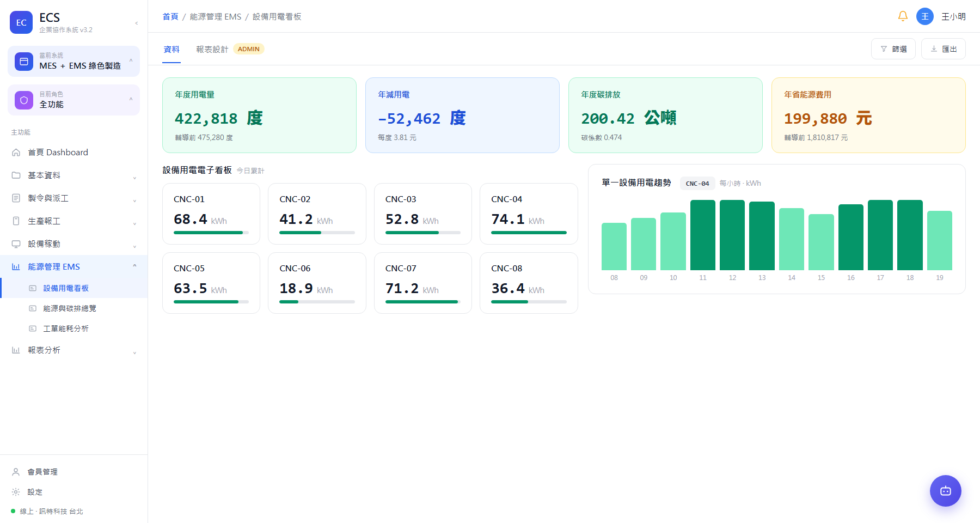
Task: Click the 年度用電量 summary card
Action: [x=259, y=115]
